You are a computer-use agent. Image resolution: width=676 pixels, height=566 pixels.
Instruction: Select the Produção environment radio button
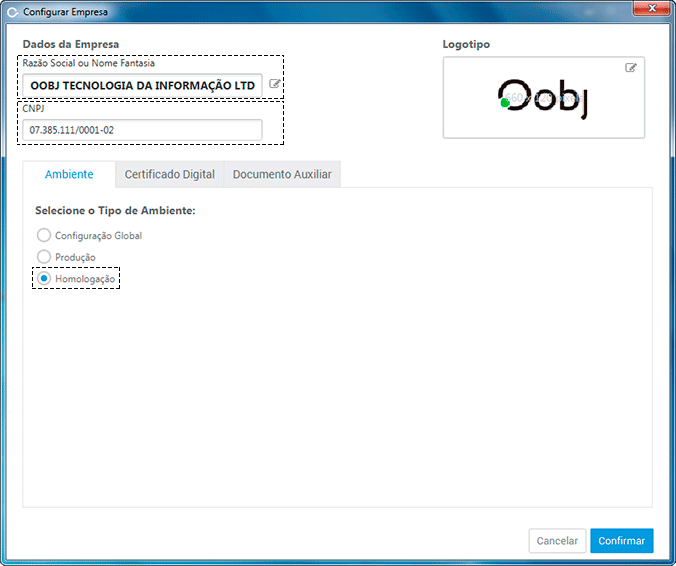point(44,257)
